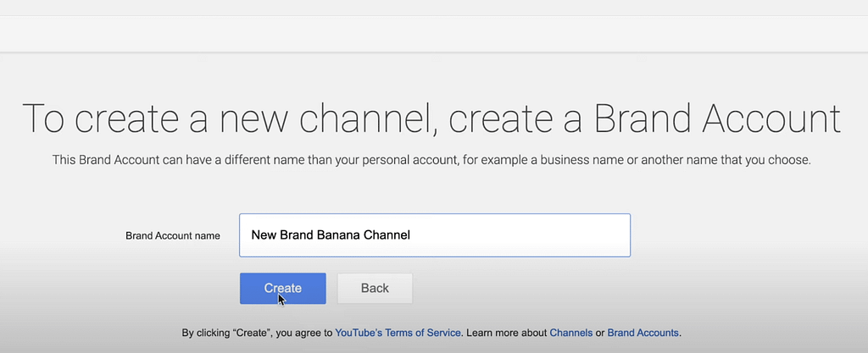The width and height of the screenshot is (868, 353).
Task: Place cursor after 'Channel' in the name field
Action: [x=411, y=235]
